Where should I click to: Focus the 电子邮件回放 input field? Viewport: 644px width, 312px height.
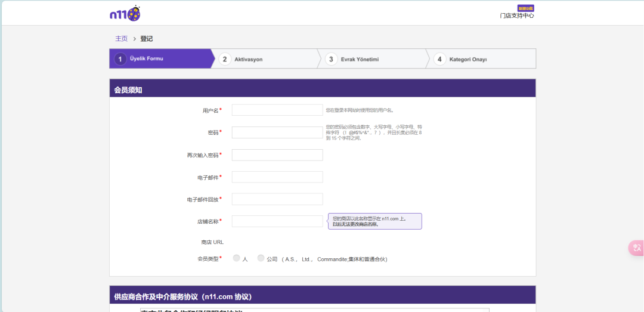tap(277, 199)
